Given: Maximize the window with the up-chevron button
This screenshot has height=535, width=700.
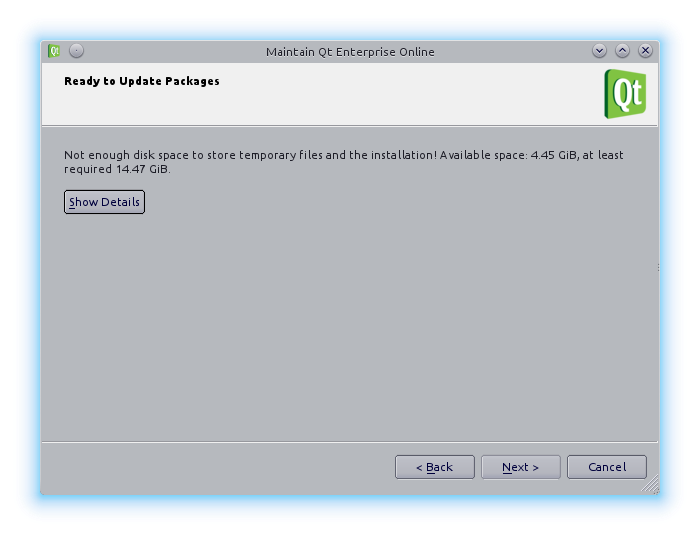Looking at the screenshot, I should pos(622,51).
